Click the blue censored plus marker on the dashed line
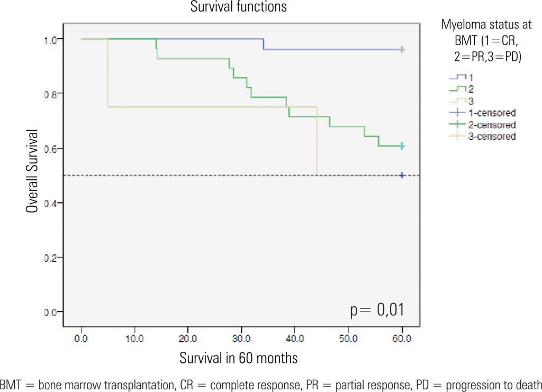This screenshot has height=392, width=542. tap(402, 175)
